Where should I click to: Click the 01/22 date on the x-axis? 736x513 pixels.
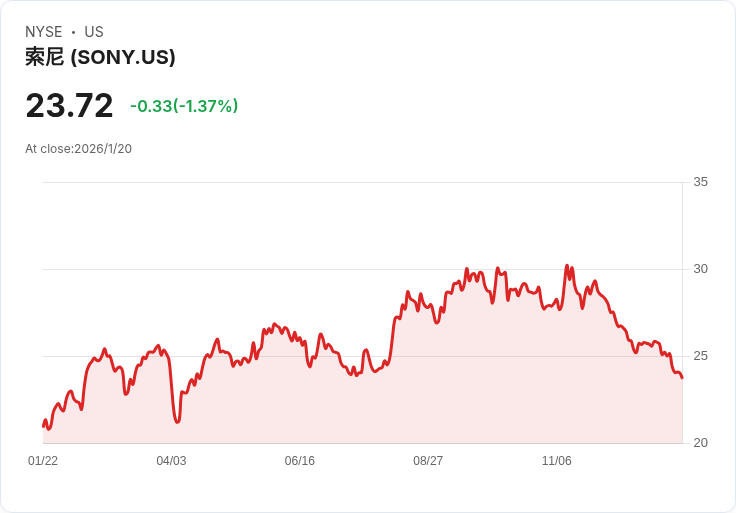[43, 461]
